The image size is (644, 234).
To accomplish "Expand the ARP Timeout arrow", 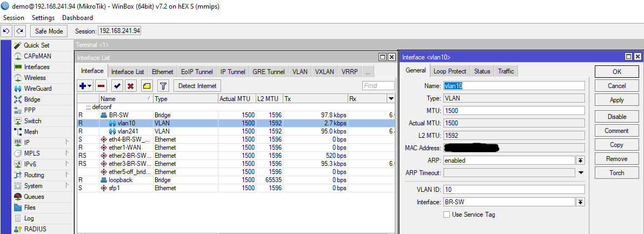I will 581,173.
